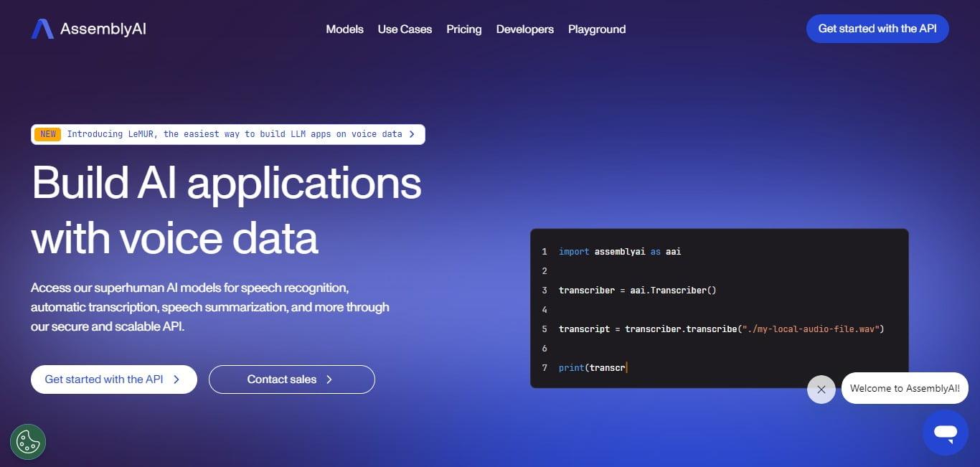Open the Introducing LeMUR announcement link

click(234, 134)
